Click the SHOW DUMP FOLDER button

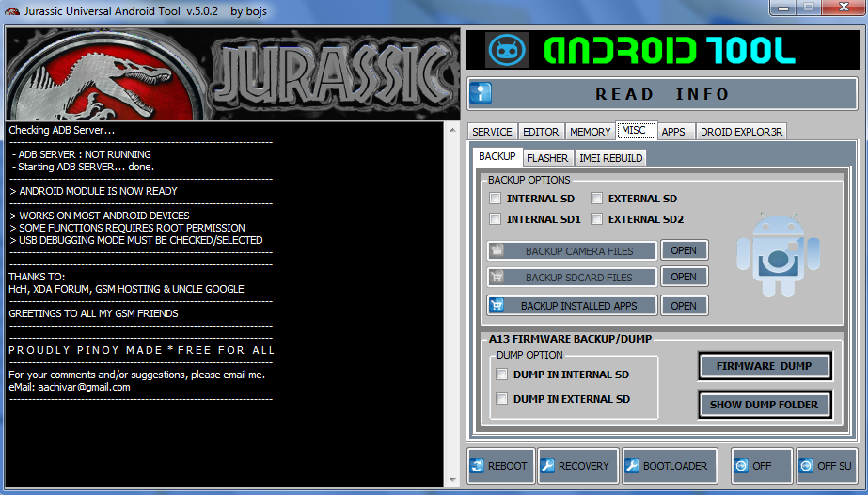pos(765,405)
